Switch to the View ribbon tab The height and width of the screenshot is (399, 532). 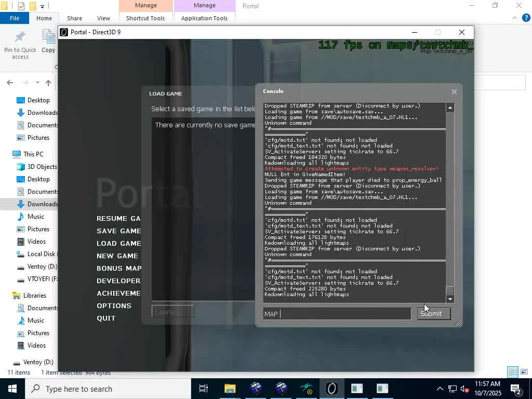point(103,18)
